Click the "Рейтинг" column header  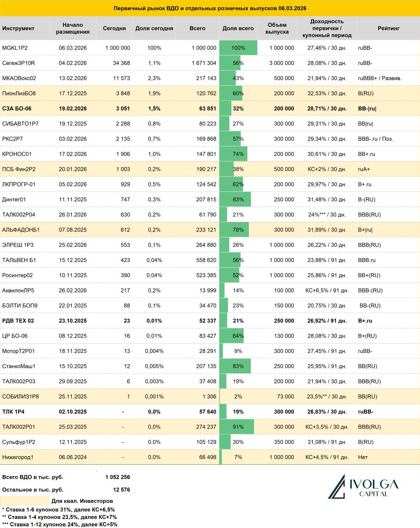(x=388, y=28)
